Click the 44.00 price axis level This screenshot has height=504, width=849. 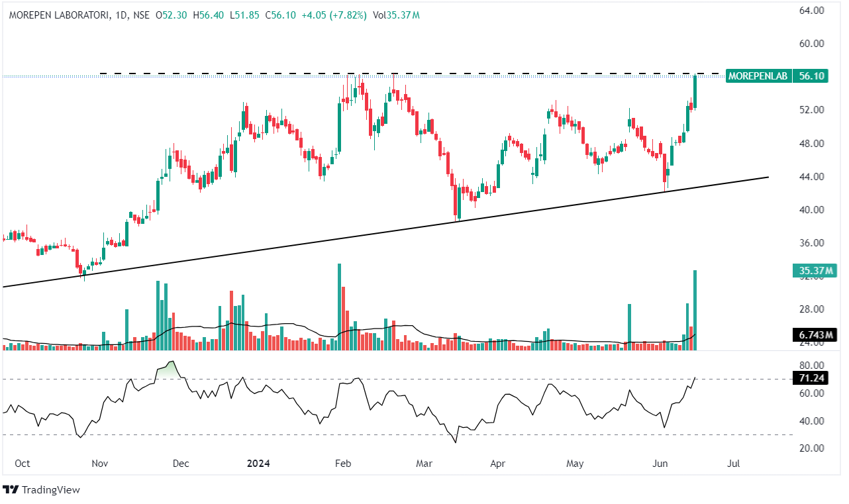811,177
